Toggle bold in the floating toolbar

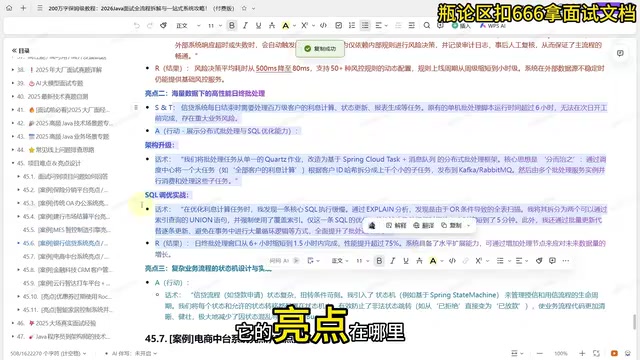coord(379,260)
